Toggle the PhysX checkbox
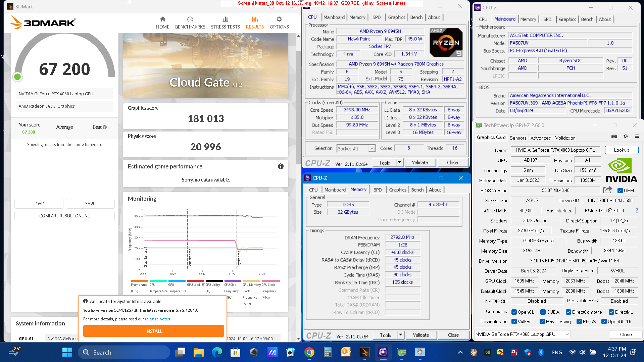The width and height of the screenshot is (644, 362). click(x=579, y=321)
